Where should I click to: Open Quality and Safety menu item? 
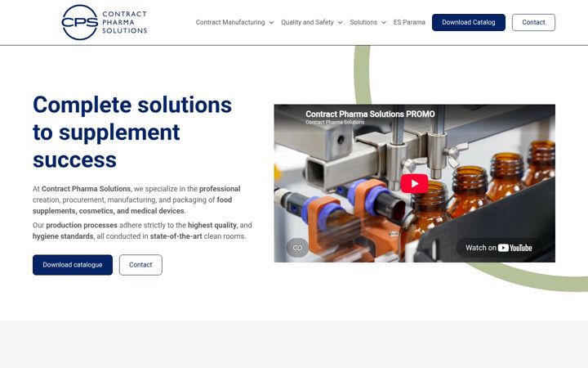pyautogui.click(x=307, y=22)
